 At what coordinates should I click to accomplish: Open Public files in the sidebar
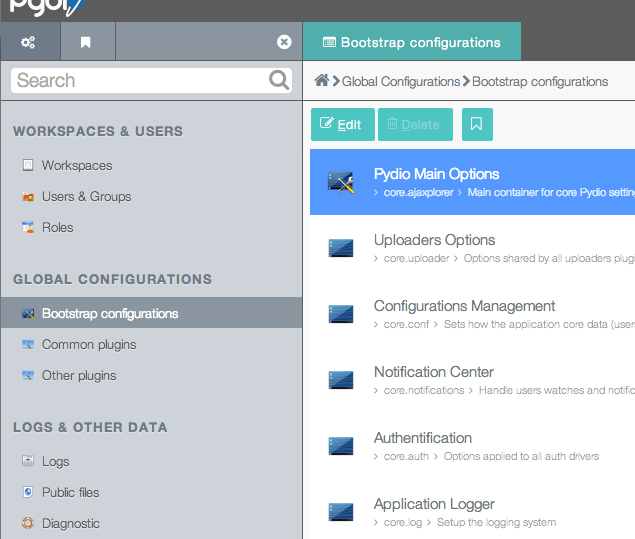[70, 492]
